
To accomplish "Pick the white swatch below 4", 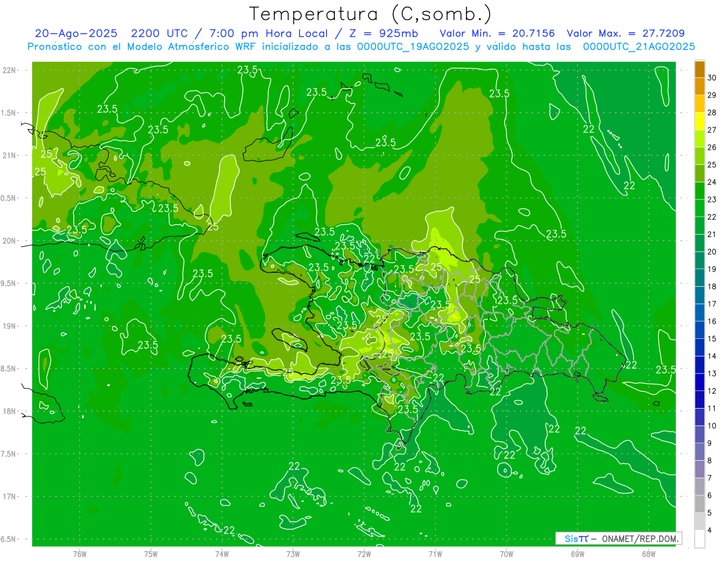I will tap(699, 539).
